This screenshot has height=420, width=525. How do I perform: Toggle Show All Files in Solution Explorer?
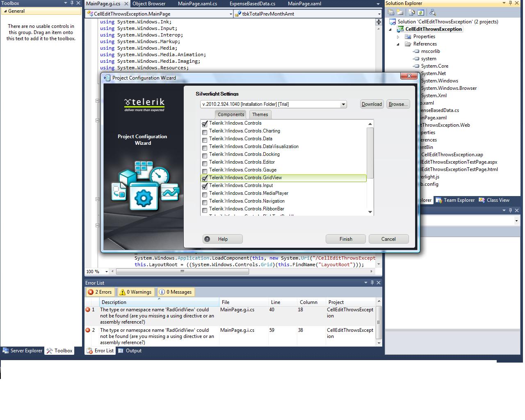pyautogui.click(x=412, y=13)
